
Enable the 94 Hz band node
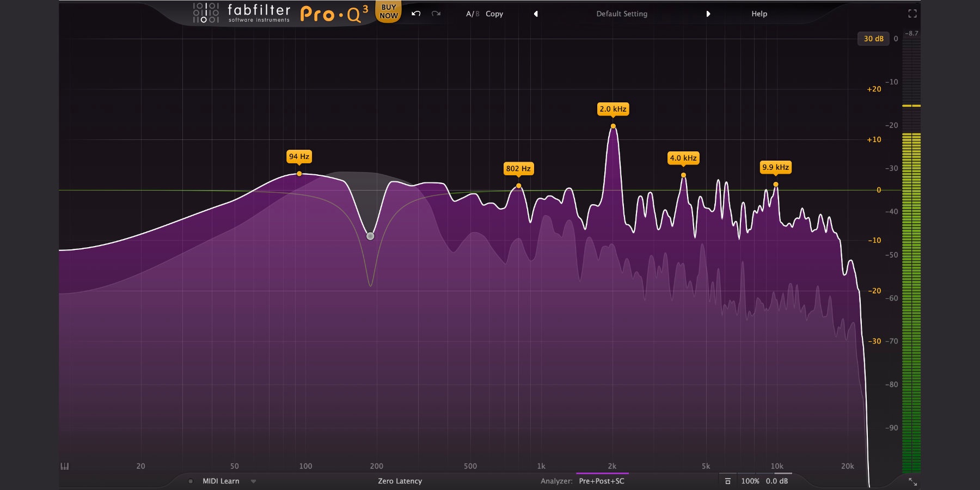(299, 173)
